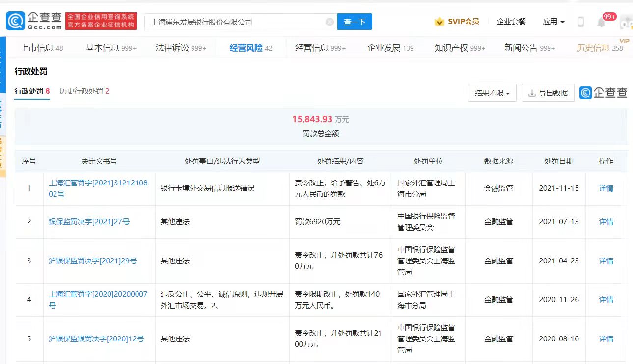The height and width of the screenshot is (364, 633).
Task: Expand the 应用 dropdown menu
Action: [x=553, y=22]
